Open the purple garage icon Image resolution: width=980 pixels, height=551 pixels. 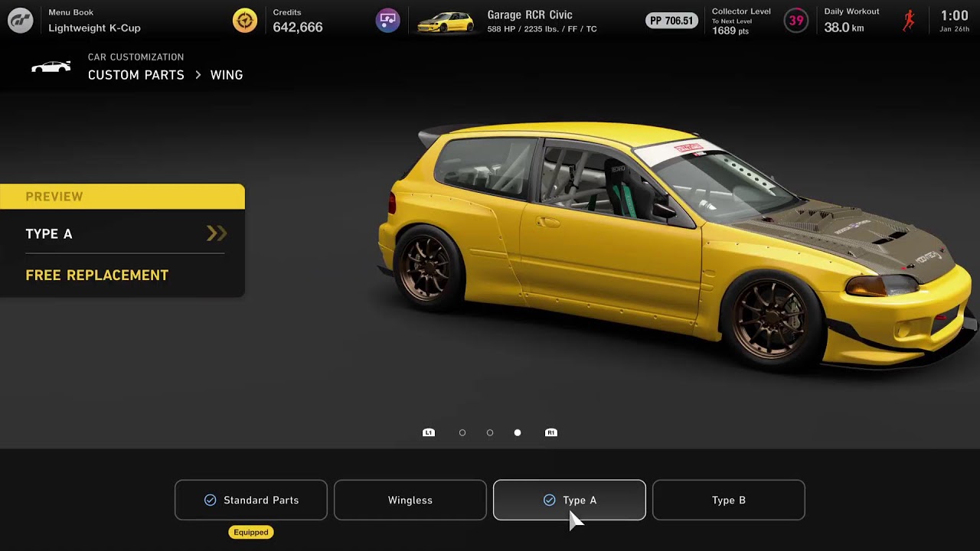[x=387, y=21]
